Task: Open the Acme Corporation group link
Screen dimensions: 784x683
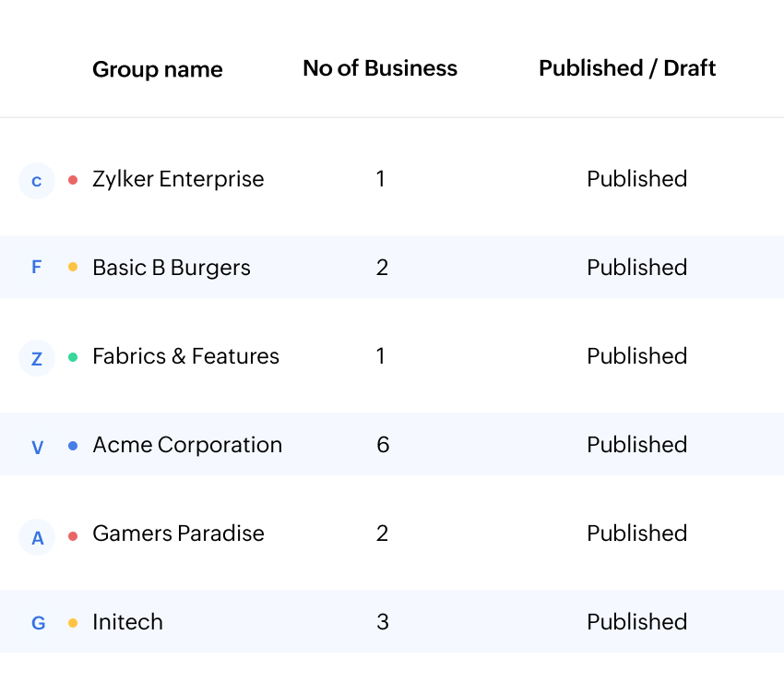Action: tap(187, 445)
